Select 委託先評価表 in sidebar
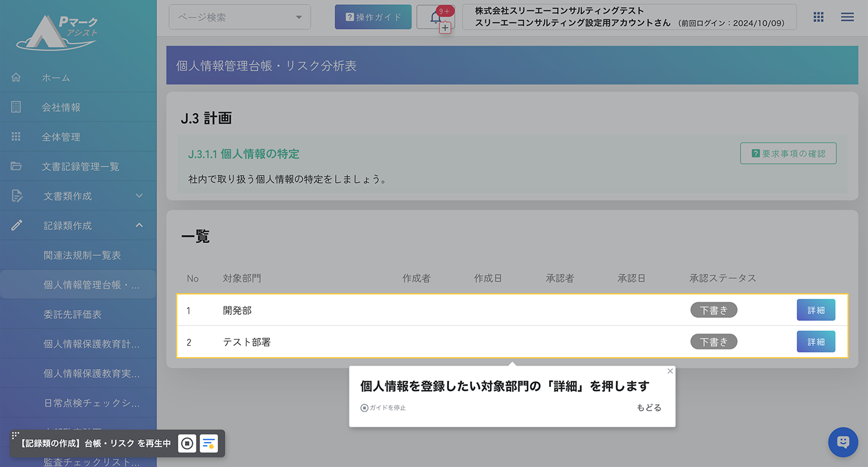The image size is (868, 467). click(x=72, y=314)
